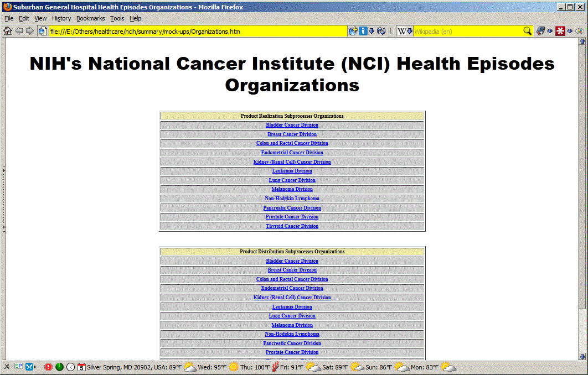The height and width of the screenshot is (375, 588).
Task: Click the printer-like toolbar icon
Action: pos(540,31)
